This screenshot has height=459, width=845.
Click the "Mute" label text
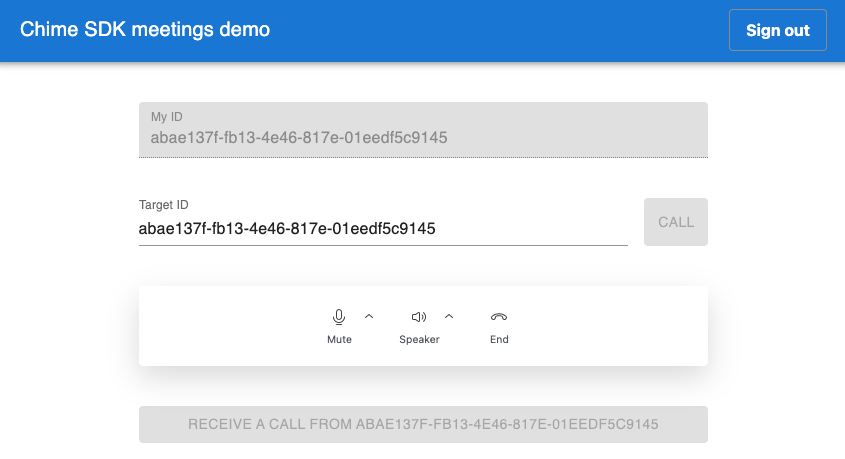pos(340,339)
